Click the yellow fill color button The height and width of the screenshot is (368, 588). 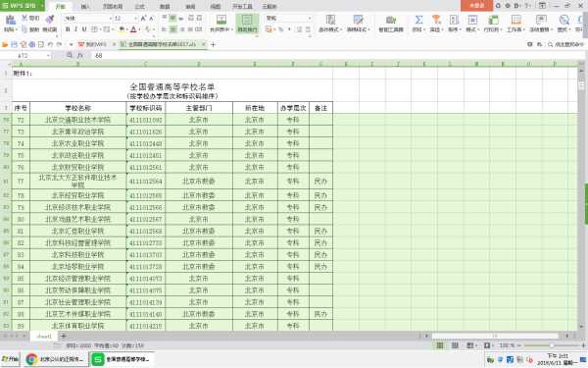point(122,29)
